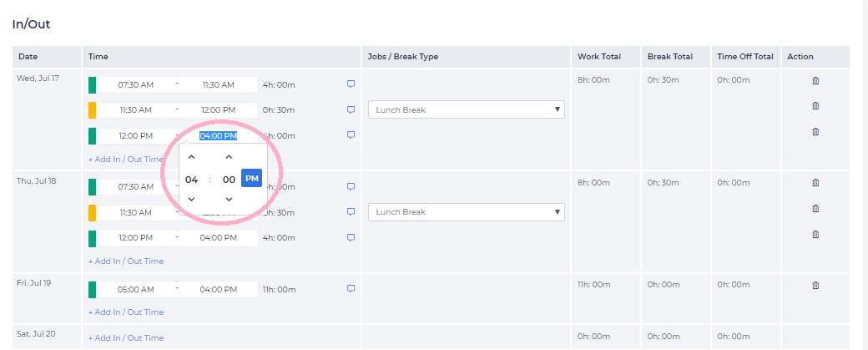Open comment for Fri Jul 19 entry
This screenshot has width=868, height=350.
pyautogui.click(x=351, y=289)
